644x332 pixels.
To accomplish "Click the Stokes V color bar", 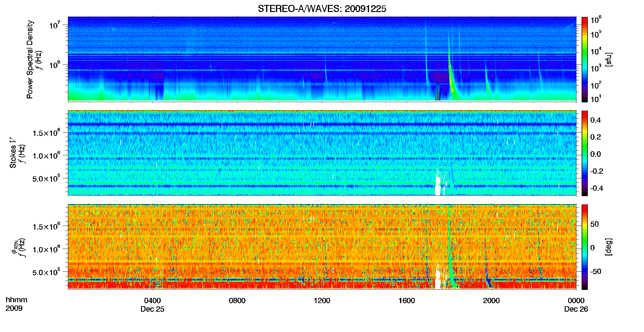I will pyautogui.click(x=584, y=153).
